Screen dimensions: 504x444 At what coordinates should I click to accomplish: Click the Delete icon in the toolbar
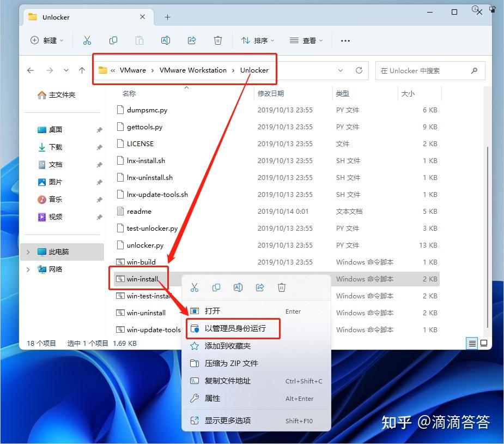pyautogui.click(x=218, y=40)
